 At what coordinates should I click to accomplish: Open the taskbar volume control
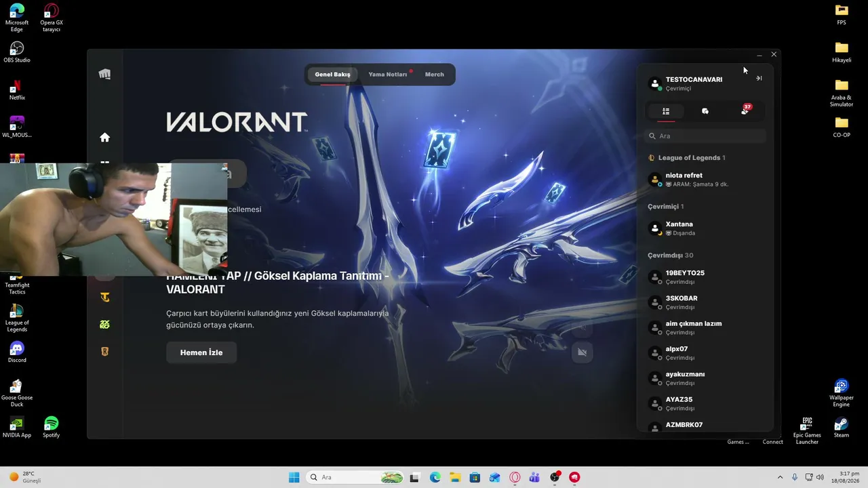tap(820, 477)
